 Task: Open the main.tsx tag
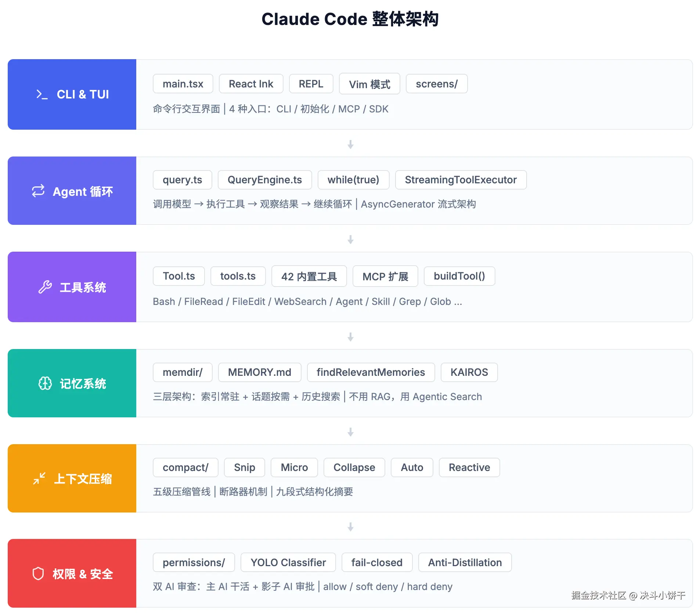[x=183, y=83]
